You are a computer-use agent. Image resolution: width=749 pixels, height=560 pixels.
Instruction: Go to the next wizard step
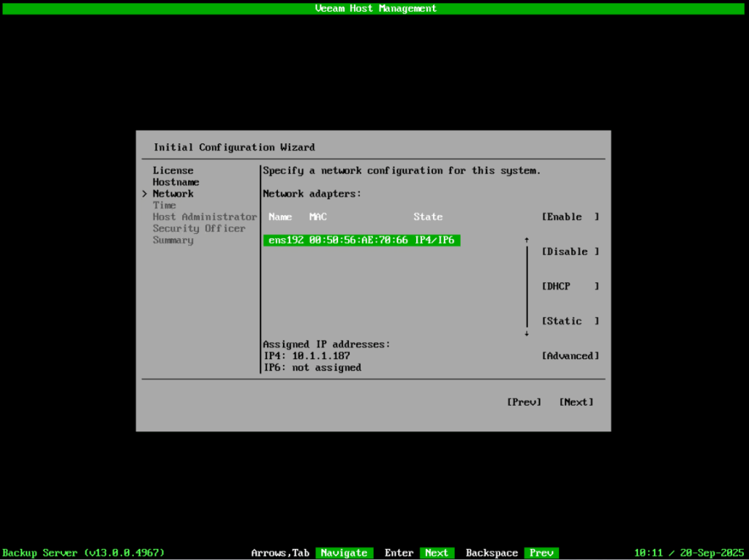tap(576, 402)
